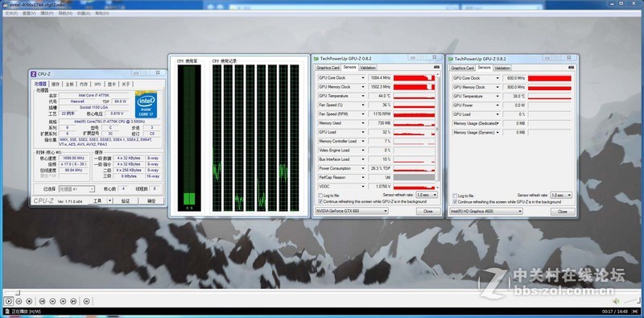This screenshot has height=318, width=644.
Task: Click the Stop button in the media player
Action: (x=29, y=301)
